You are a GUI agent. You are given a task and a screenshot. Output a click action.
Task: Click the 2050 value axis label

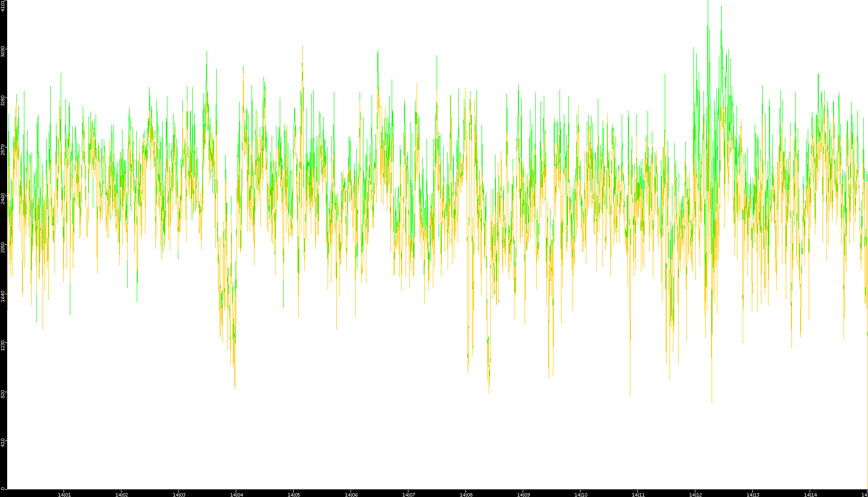click(3, 247)
